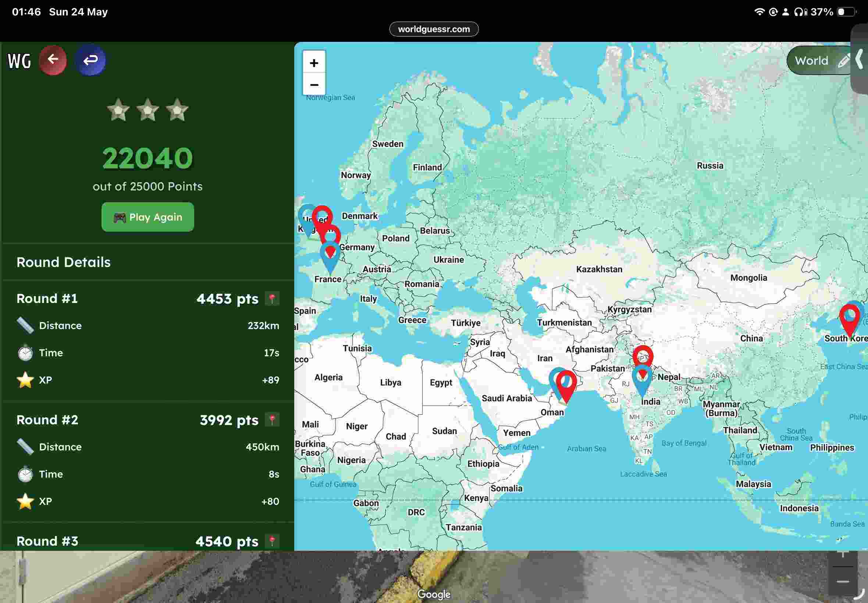Screen dimensions: 868x603
Task: Tap the battery indicator in status bar
Action: [x=846, y=12]
